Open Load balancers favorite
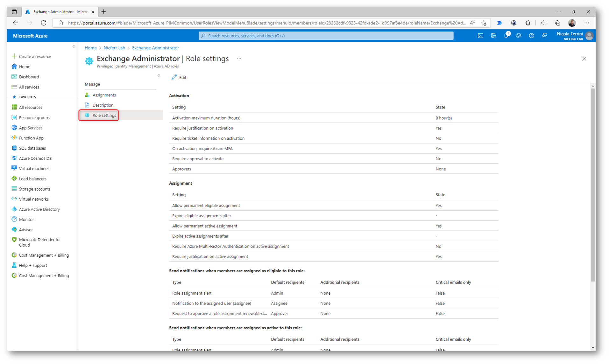609x364 pixels. 32,178
